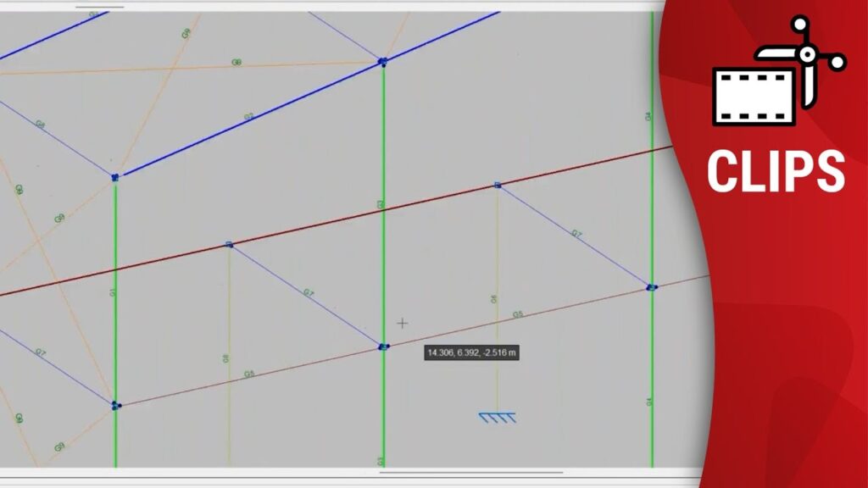The height and width of the screenshot is (488, 868).
Task: Pick the right node on the dark red beam
Action: click(498, 185)
